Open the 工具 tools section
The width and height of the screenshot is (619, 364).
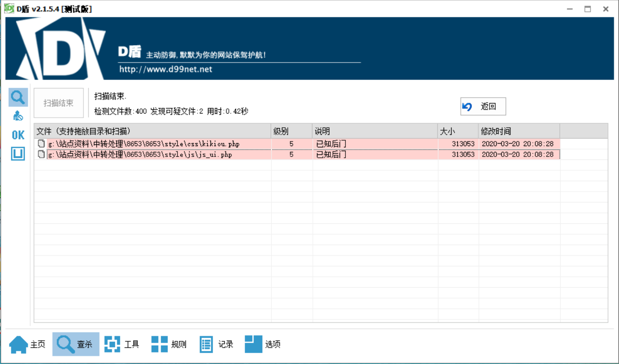pyautogui.click(x=122, y=344)
